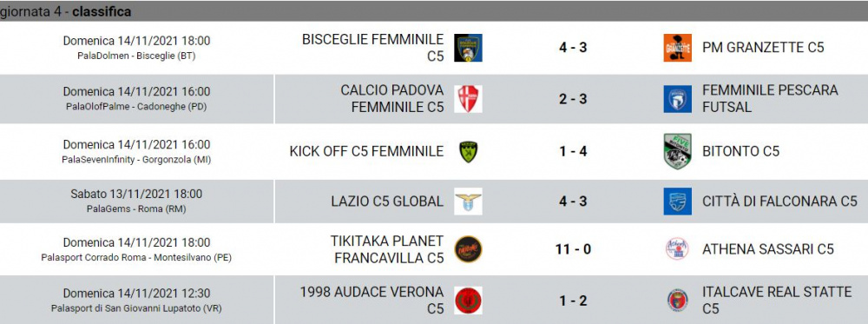Click the Tikitaka Planet Francavilla round logo
The height and width of the screenshot is (324, 868).
(468, 249)
